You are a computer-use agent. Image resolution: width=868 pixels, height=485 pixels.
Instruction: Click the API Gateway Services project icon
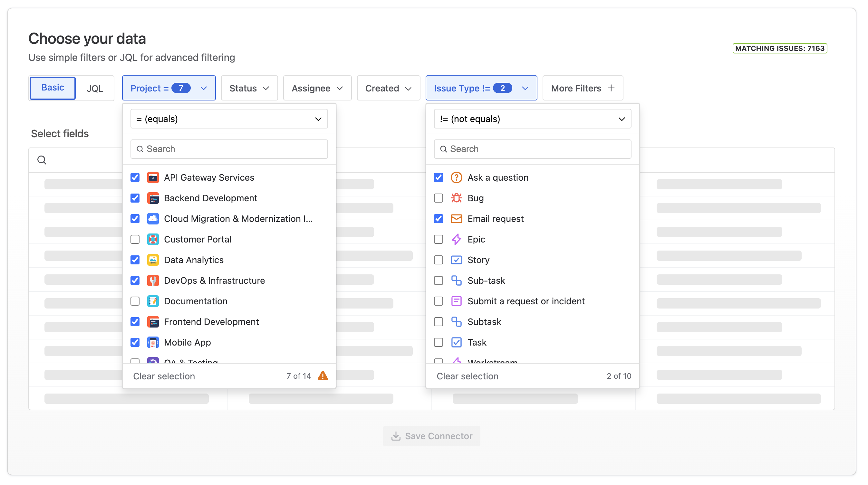[153, 177]
